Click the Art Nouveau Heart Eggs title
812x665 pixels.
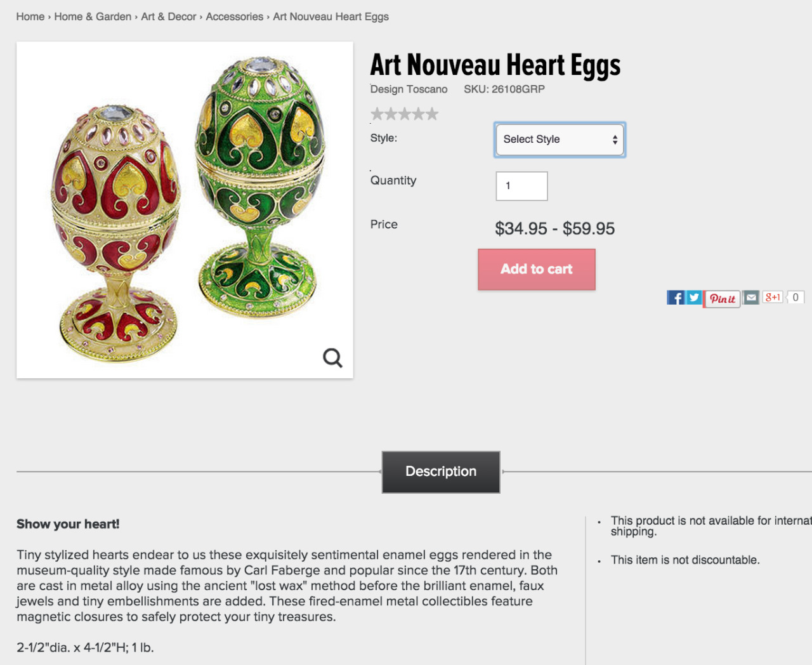495,65
